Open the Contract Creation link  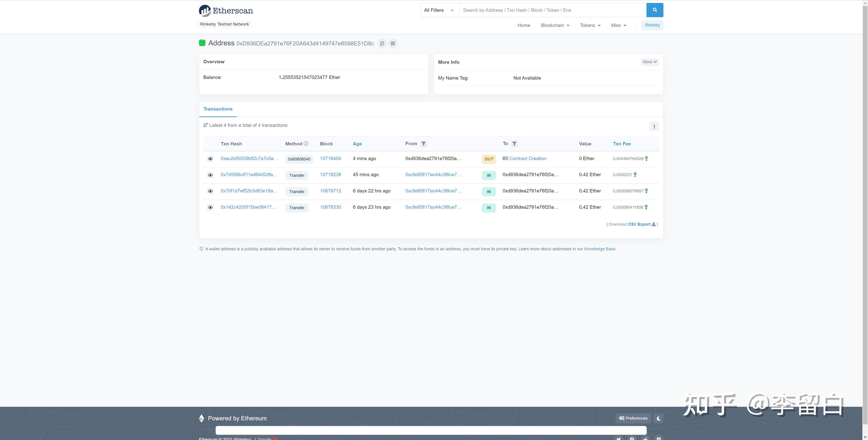(x=528, y=158)
